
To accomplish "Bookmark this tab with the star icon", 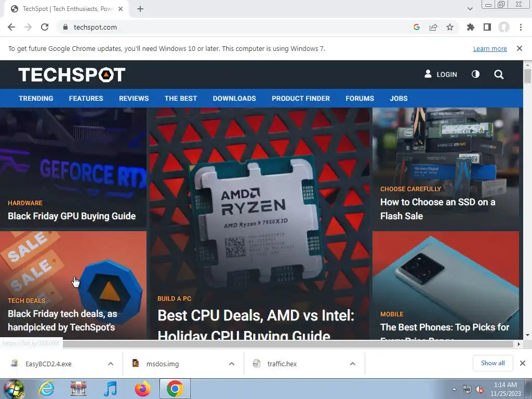I will pyautogui.click(x=450, y=27).
